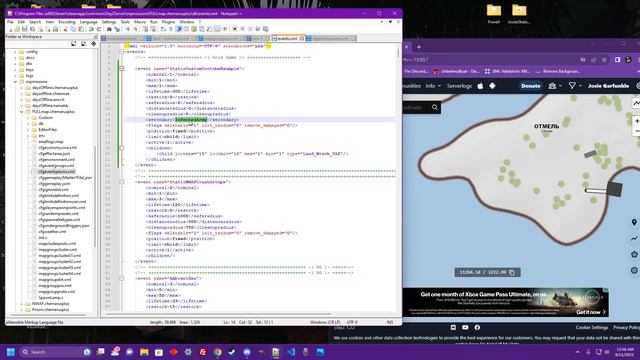Click the Cut toolbar icon
This screenshot has width=640, height=360.
(x=65, y=29)
